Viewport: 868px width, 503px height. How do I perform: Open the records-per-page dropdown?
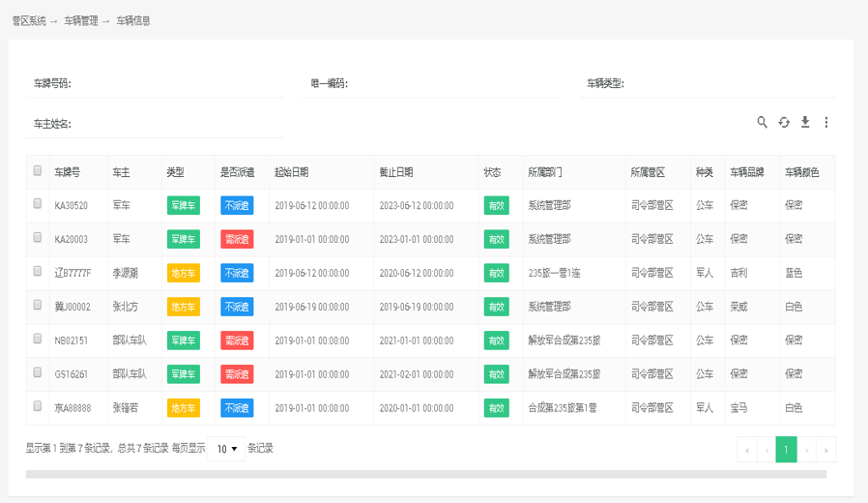click(227, 449)
